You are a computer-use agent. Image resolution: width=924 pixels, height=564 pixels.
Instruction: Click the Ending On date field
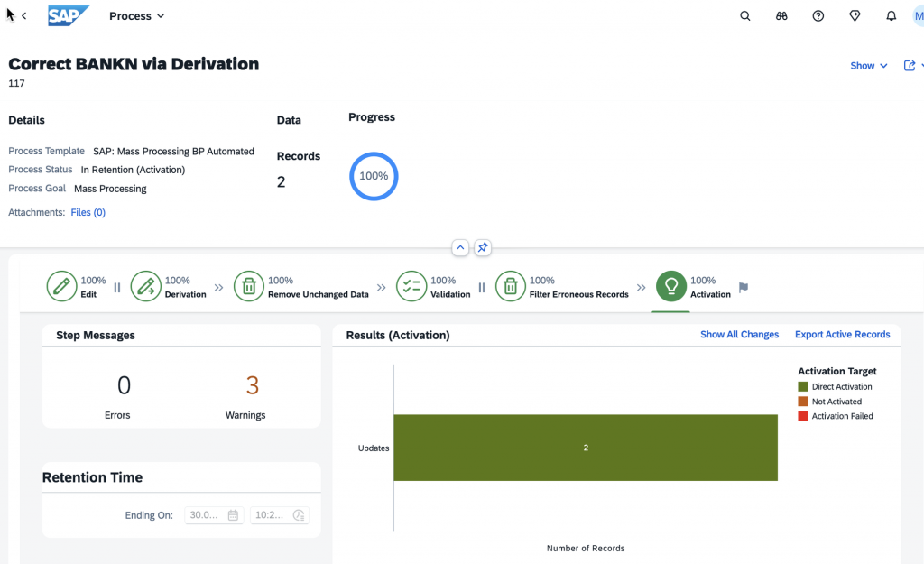tap(214, 515)
